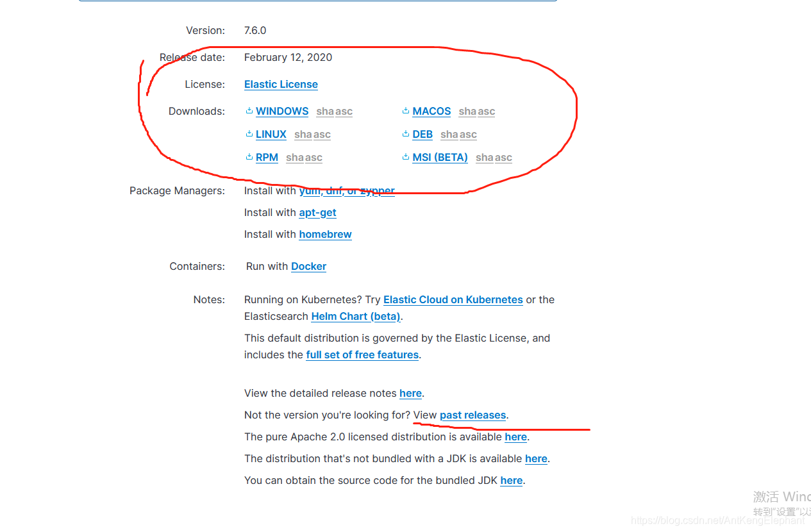Click the download icon beside MSI (BETA)
The width and height of the screenshot is (811, 532).
pyautogui.click(x=406, y=157)
